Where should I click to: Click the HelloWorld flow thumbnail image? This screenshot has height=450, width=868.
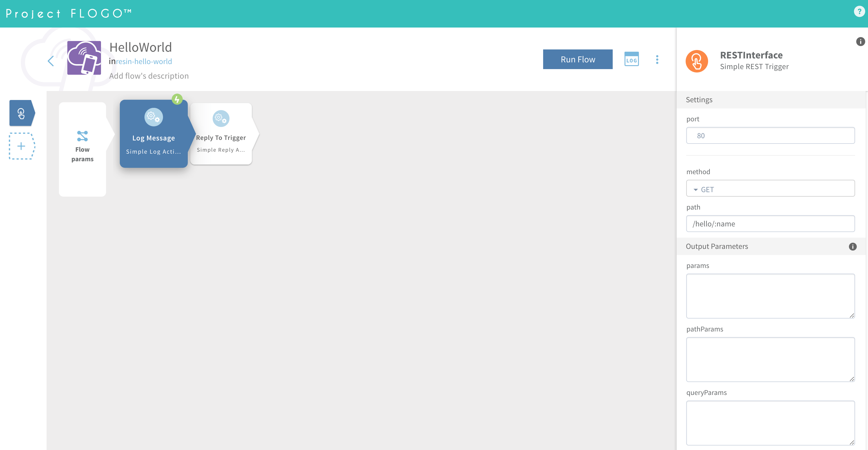[x=84, y=58]
